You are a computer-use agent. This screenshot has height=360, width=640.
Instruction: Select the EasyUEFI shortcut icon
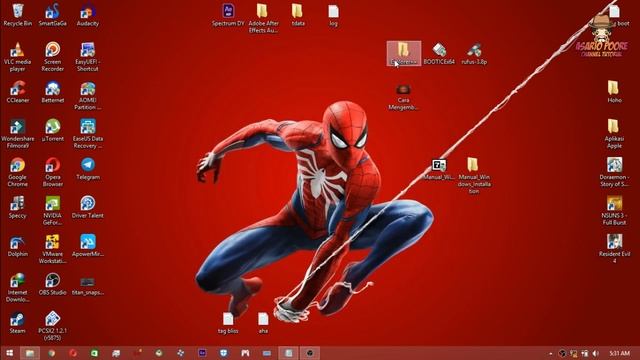pos(88,57)
